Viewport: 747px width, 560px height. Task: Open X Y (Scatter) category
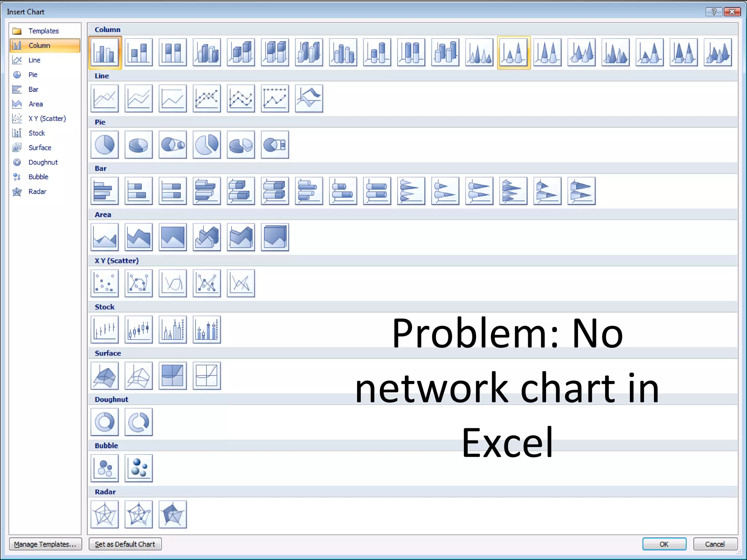(x=45, y=118)
